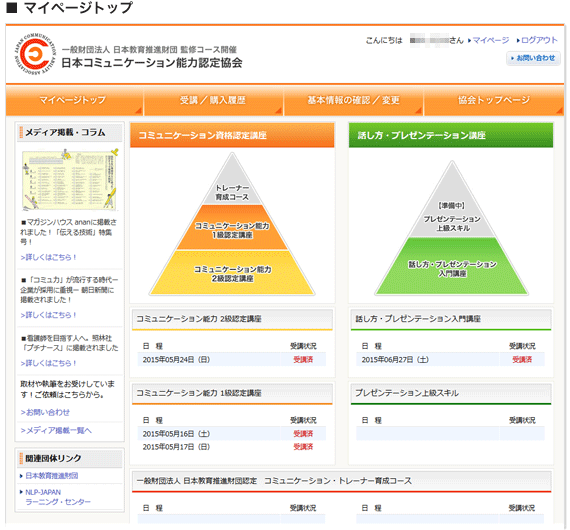Image resolution: width=570 pixels, height=530 pixels.
Task: Click コミュニケーション能力 2級認定講座 section title
Action: (199, 319)
